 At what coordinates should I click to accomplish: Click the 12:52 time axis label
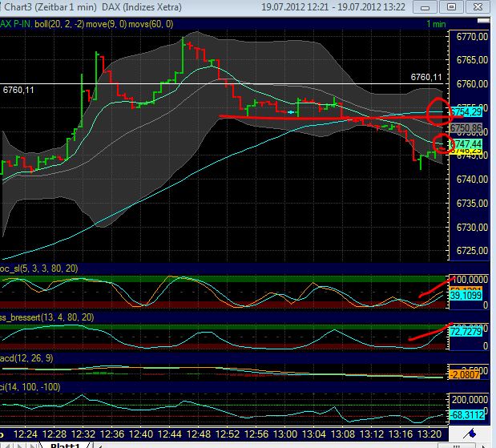click(x=228, y=434)
